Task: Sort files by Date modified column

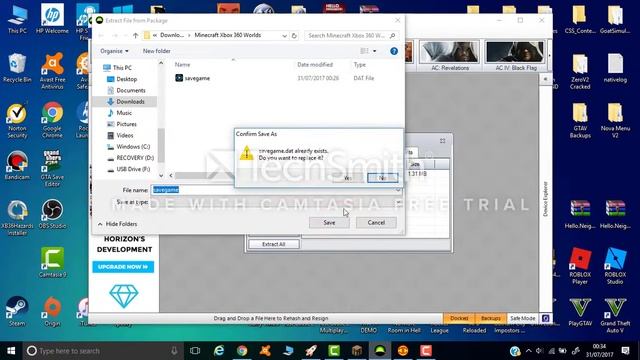Action: (315, 64)
